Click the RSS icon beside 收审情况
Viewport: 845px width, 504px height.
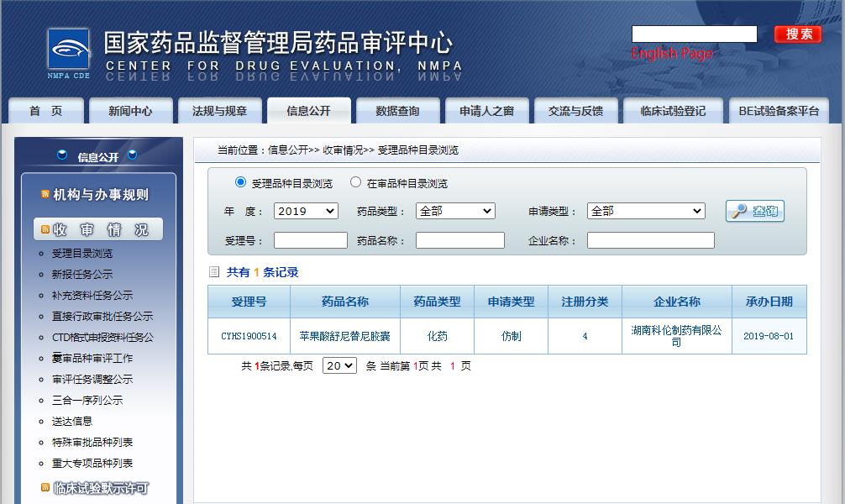coord(45,229)
